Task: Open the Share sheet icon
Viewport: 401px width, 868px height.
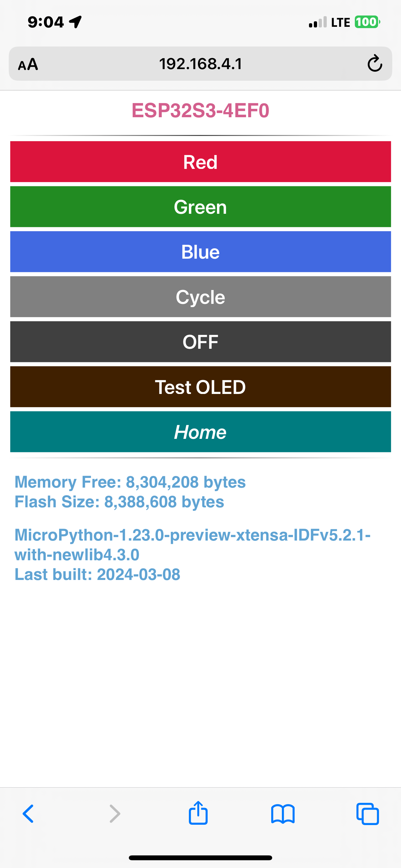Action: click(x=198, y=812)
